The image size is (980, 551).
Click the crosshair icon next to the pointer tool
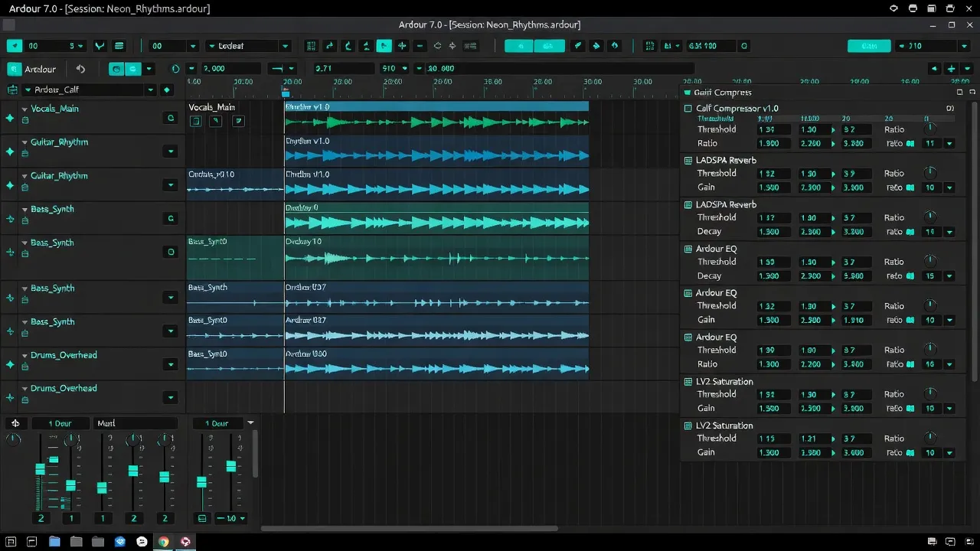pos(402,46)
